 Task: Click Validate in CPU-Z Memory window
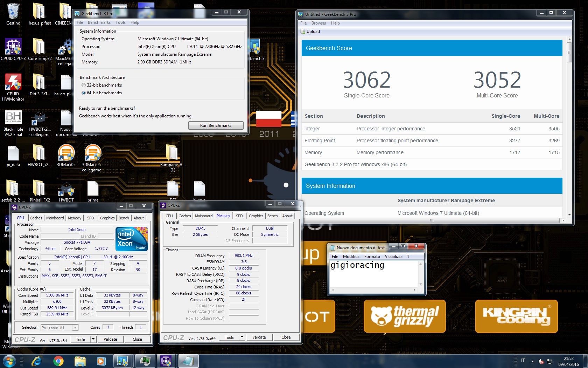point(259,337)
